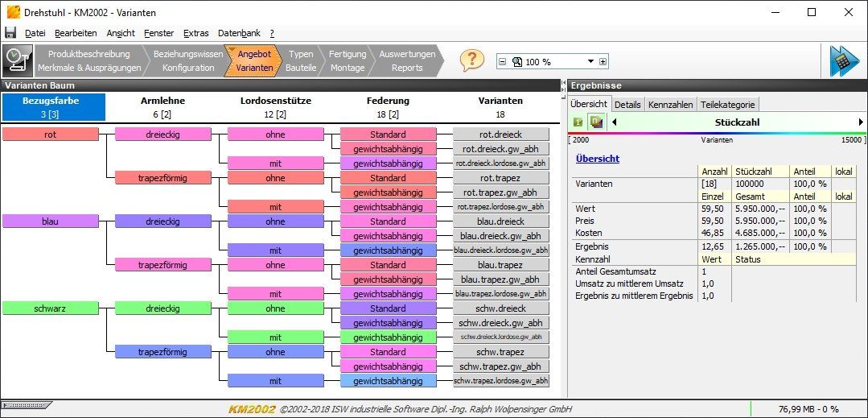The image size is (868, 418).
Task: Select the rot.dreieck variant box
Action: (500, 135)
